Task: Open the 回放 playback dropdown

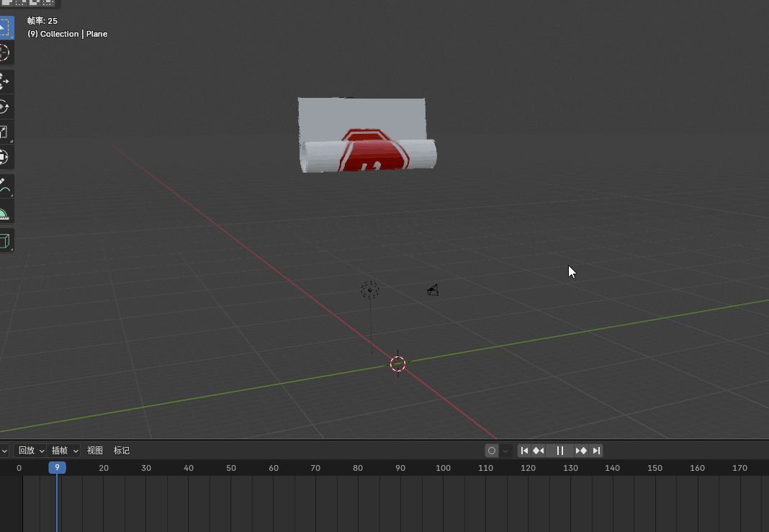Action: [31, 451]
